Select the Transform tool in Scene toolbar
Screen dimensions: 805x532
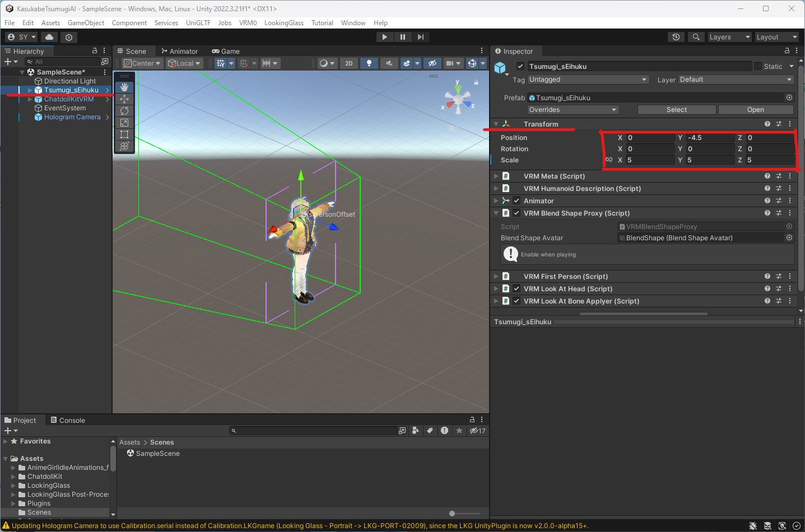pyautogui.click(x=124, y=146)
